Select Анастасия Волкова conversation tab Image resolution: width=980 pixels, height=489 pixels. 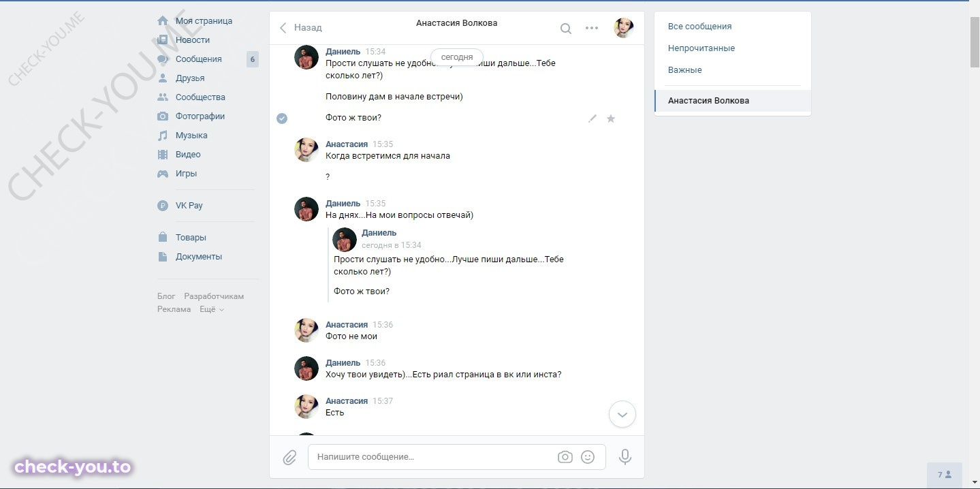pos(732,101)
